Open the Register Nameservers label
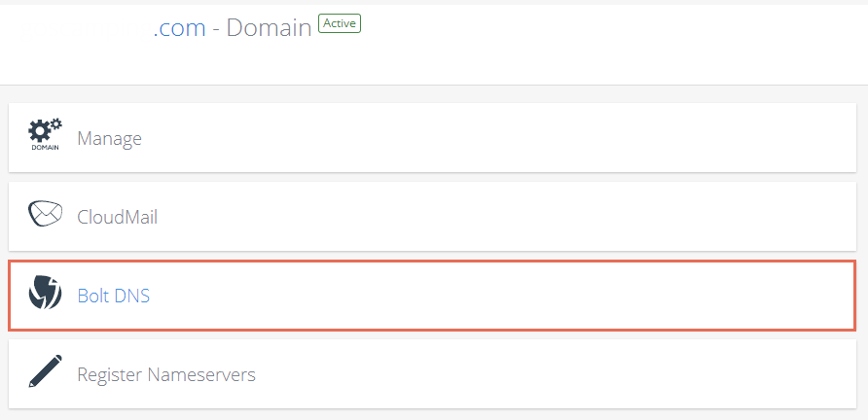This screenshot has height=420, width=868. (166, 374)
